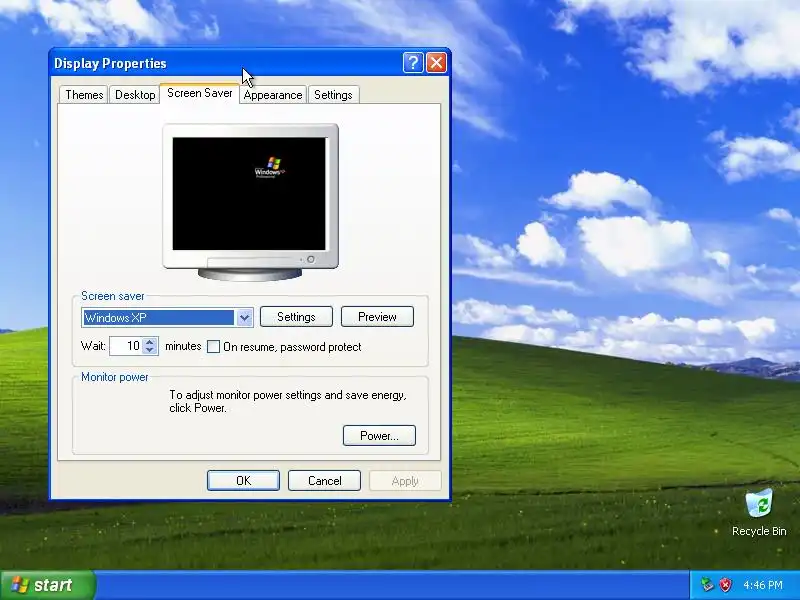
Task: Open monitor Power settings
Action: pos(379,436)
